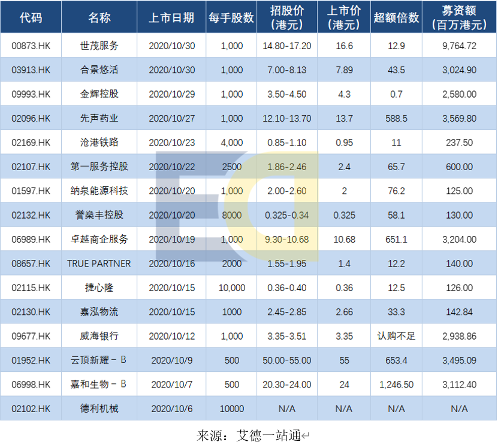Select the name cell 世茂服务
498x448 pixels.
99,46
